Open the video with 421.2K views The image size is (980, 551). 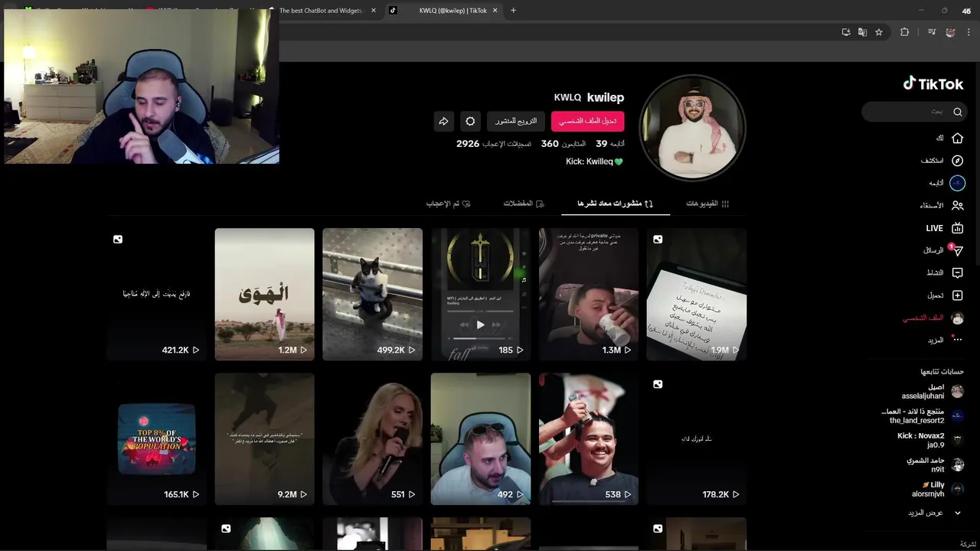click(157, 294)
